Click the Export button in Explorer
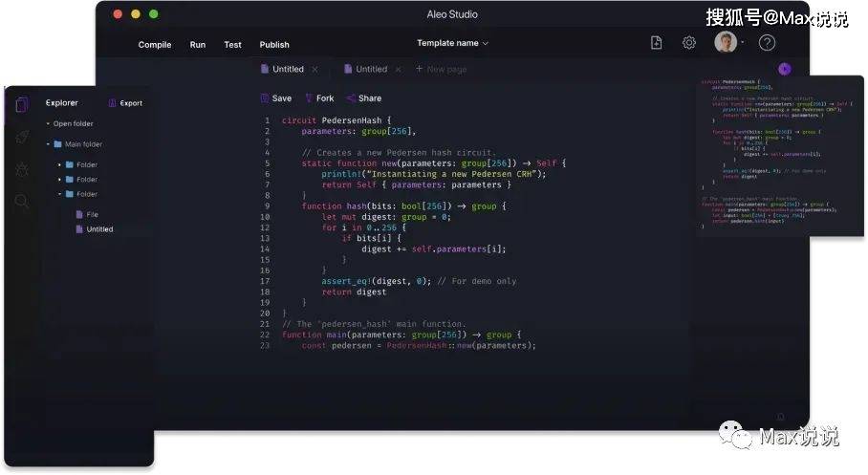Screen dimensions: 868x475 tap(125, 103)
